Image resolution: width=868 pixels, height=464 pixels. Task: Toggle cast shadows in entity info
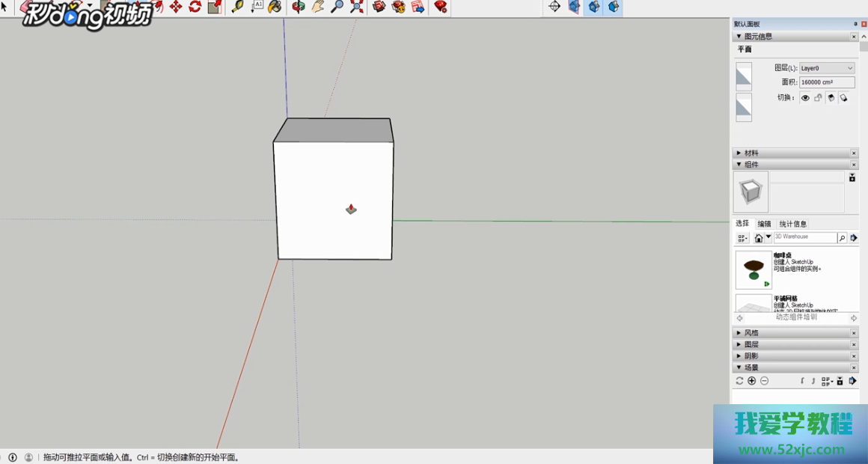[831, 98]
